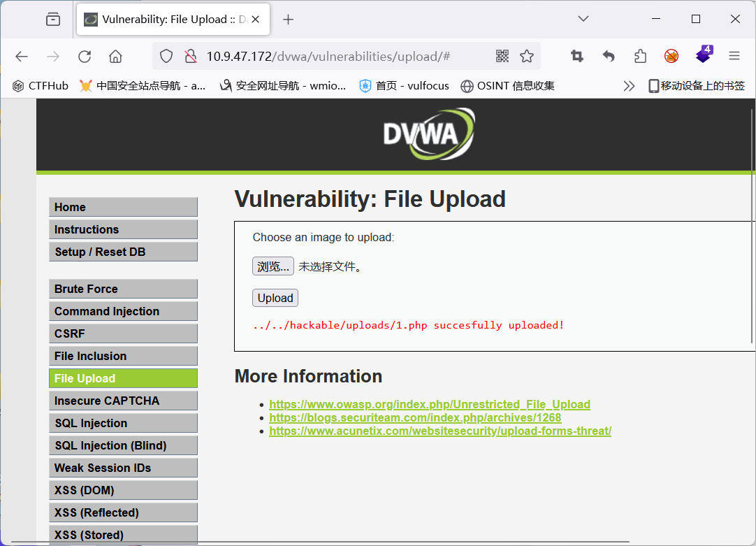Open the XSS (Reflected) section
The height and width of the screenshot is (546, 756).
coord(124,512)
